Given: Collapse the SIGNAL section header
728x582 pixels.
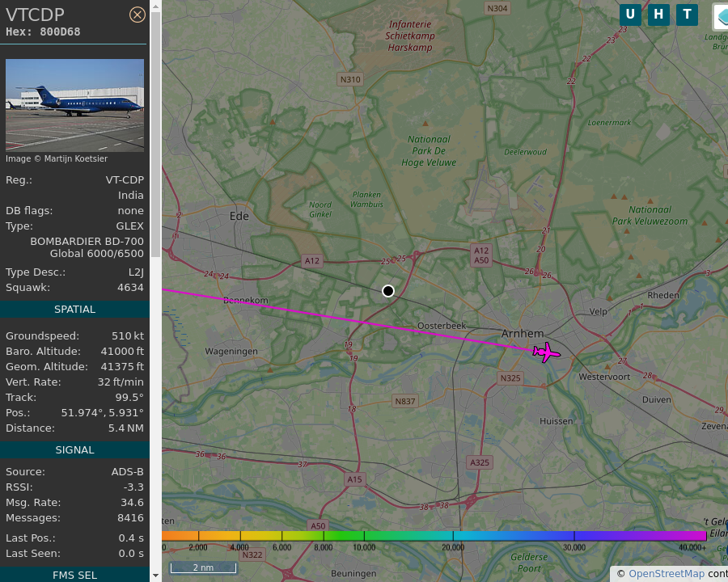Looking at the screenshot, I should [74, 449].
